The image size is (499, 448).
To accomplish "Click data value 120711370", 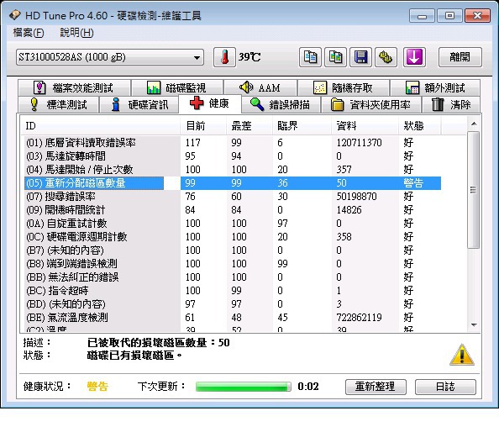I will click(x=359, y=143).
